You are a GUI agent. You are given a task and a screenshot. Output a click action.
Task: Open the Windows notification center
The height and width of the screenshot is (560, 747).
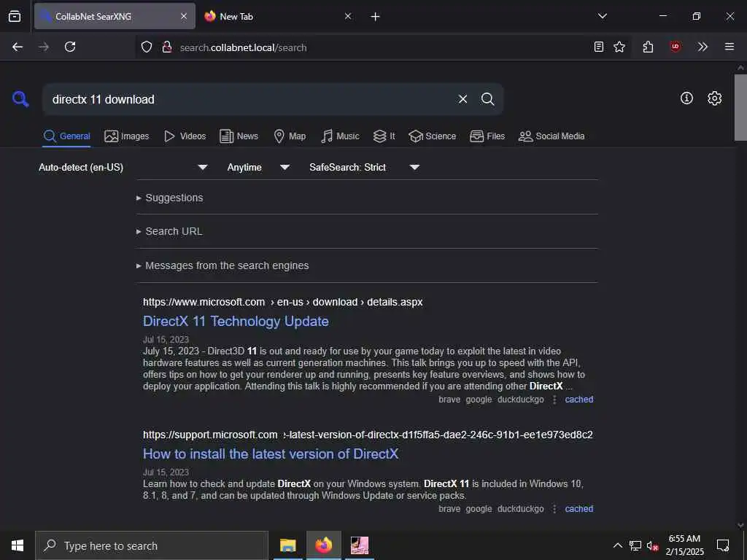(723, 545)
